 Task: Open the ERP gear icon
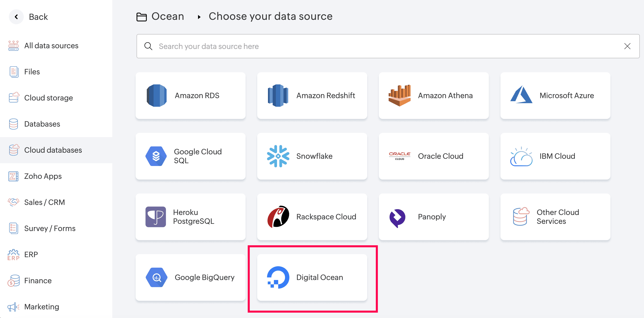click(x=14, y=254)
